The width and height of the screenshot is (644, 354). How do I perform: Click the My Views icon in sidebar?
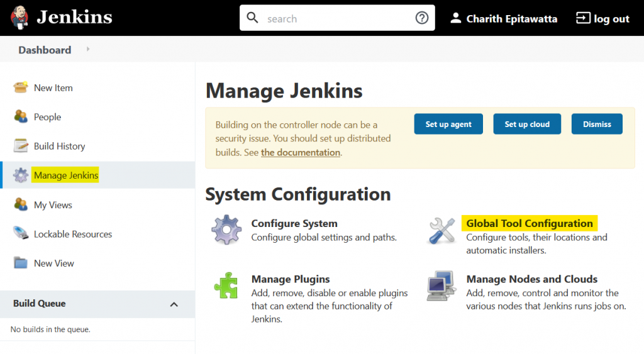[x=21, y=204]
